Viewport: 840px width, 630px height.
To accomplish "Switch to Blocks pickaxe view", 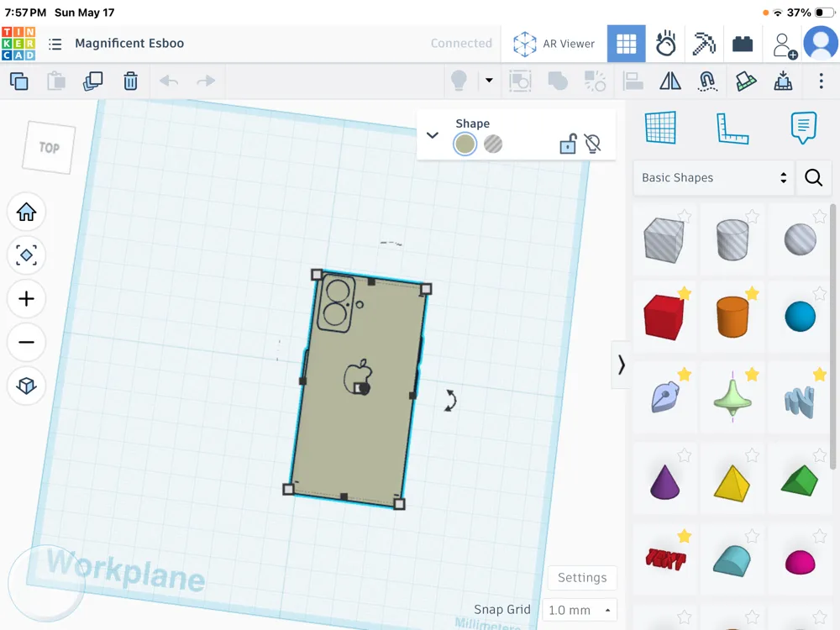I will 704,44.
